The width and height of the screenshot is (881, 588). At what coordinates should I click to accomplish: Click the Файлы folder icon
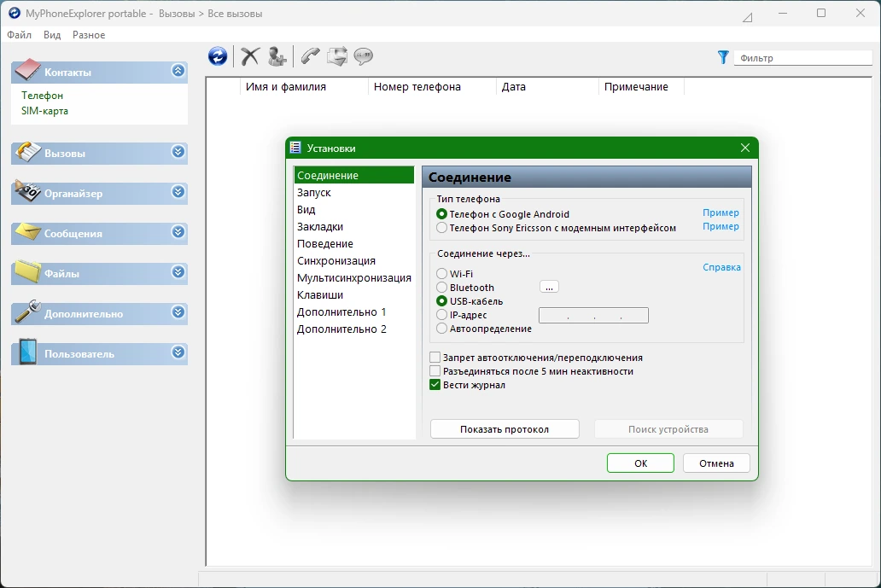[x=27, y=271]
